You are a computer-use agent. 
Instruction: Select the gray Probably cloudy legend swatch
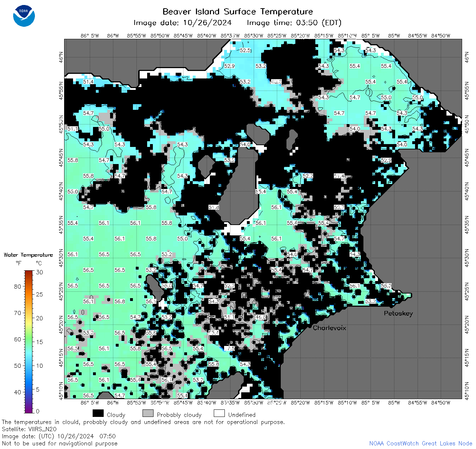[148, 413]
